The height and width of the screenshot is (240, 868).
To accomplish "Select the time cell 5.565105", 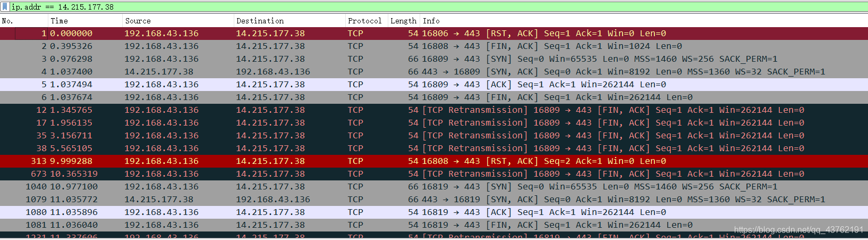I will coord(71,148).
